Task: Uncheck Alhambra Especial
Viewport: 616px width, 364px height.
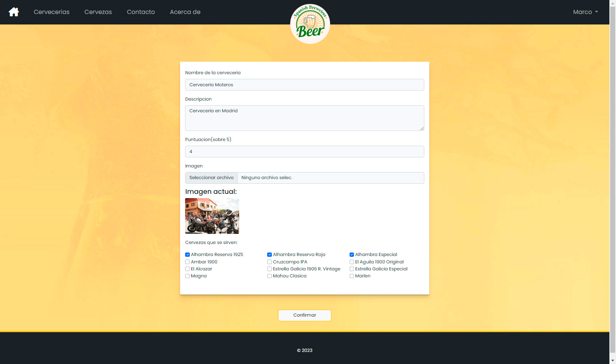Action: pyautogui.click(x=352, y=255)
